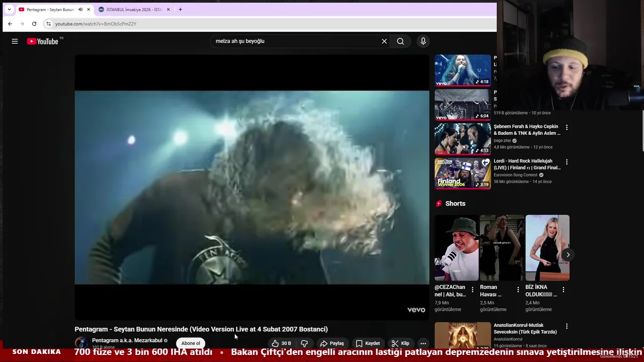The height and width of the screenshot is (362, 644).
Task: Open options menu for the Lordi video
Action: pos(567,162)
